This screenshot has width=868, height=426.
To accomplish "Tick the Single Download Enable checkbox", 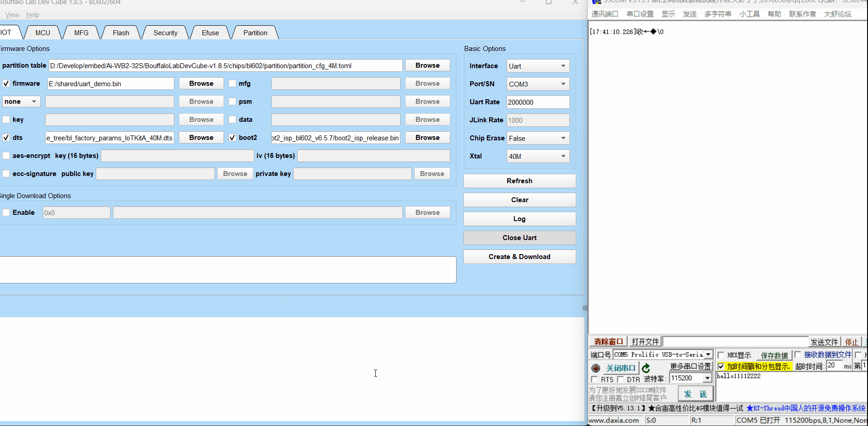I will (6, 213).
